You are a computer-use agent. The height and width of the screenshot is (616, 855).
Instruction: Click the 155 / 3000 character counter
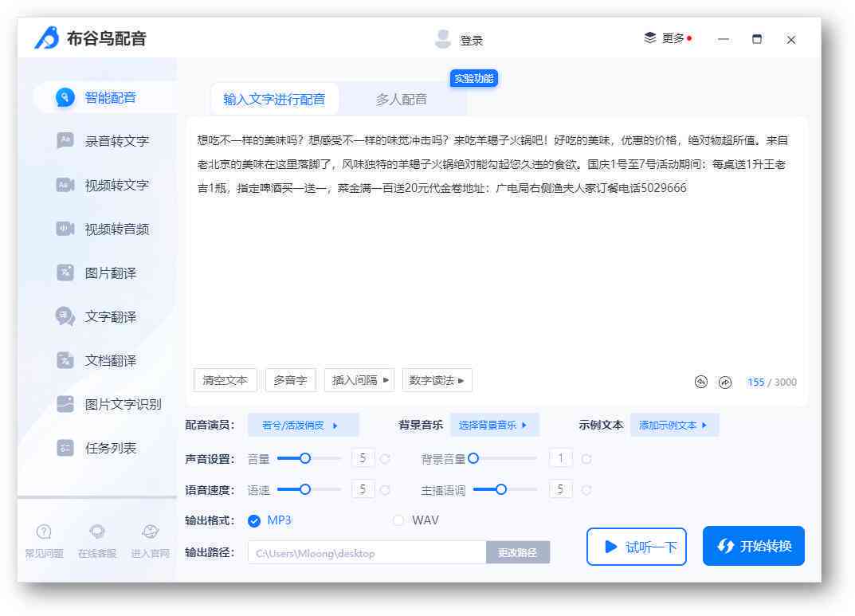coord(771,383)
